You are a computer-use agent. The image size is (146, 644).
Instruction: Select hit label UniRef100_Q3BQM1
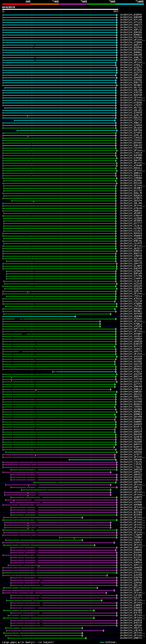pyautogui.click(x=131, y=550)
